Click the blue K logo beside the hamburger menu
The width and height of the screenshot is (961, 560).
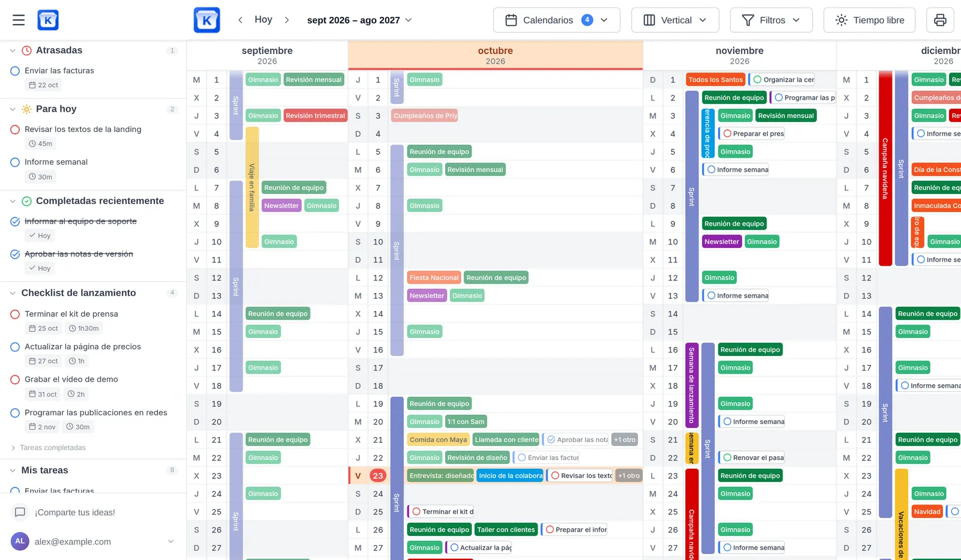click(x=48, y=20)
